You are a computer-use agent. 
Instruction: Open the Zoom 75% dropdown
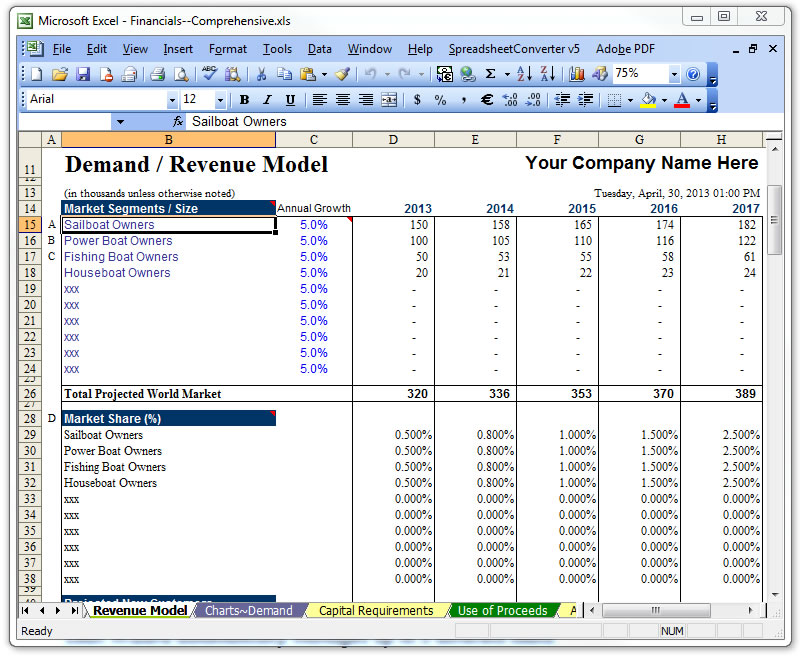[x=674, y=74]
